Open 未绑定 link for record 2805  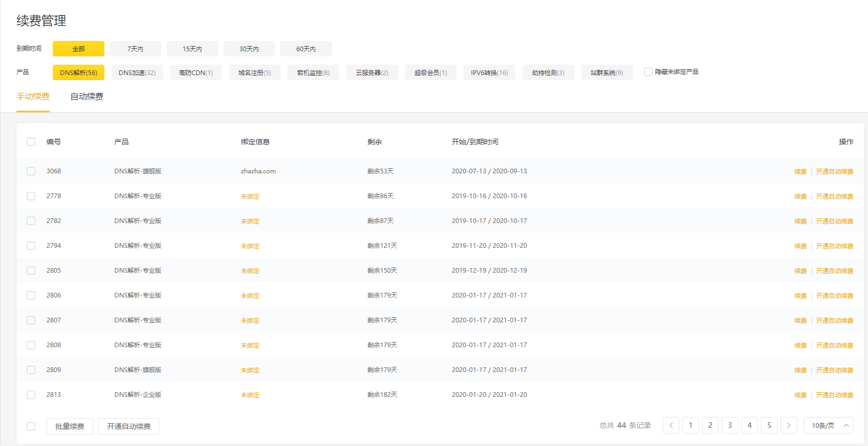click(x=250, y=271)
